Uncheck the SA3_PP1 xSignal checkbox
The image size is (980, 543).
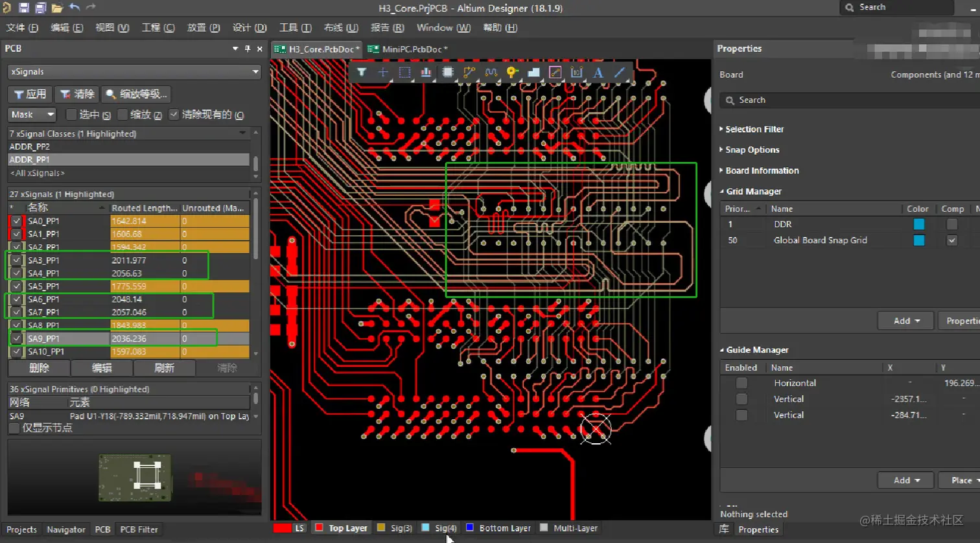[17, 260]
